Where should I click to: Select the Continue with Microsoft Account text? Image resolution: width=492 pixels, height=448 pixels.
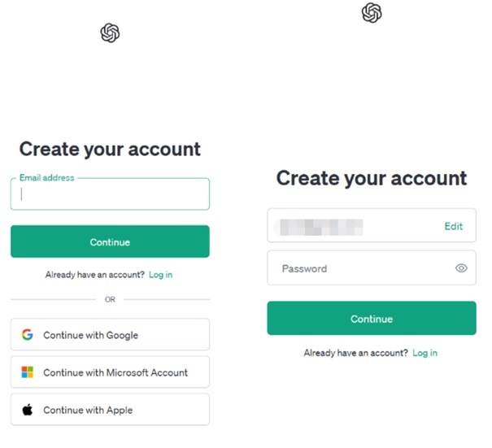[115, 372]
